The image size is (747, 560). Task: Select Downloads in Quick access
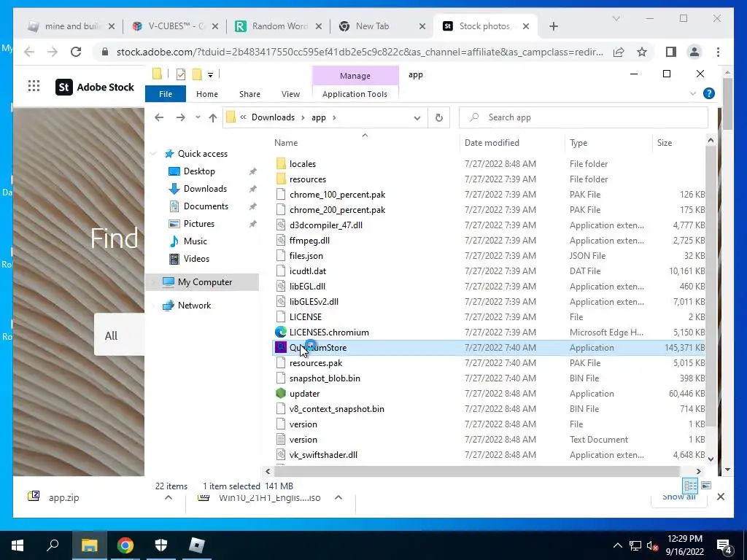tap(205, 189)
